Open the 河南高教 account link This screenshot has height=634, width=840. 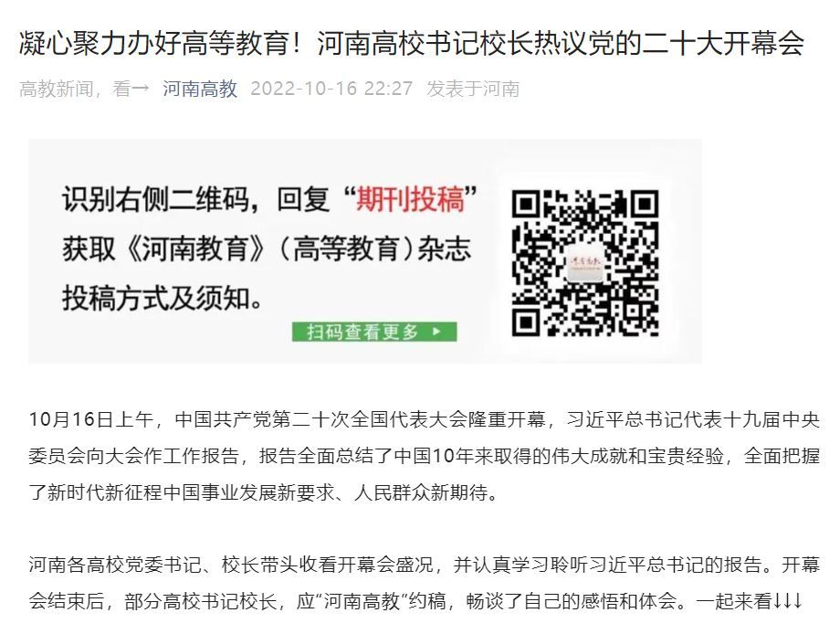[x=200, y=89]
